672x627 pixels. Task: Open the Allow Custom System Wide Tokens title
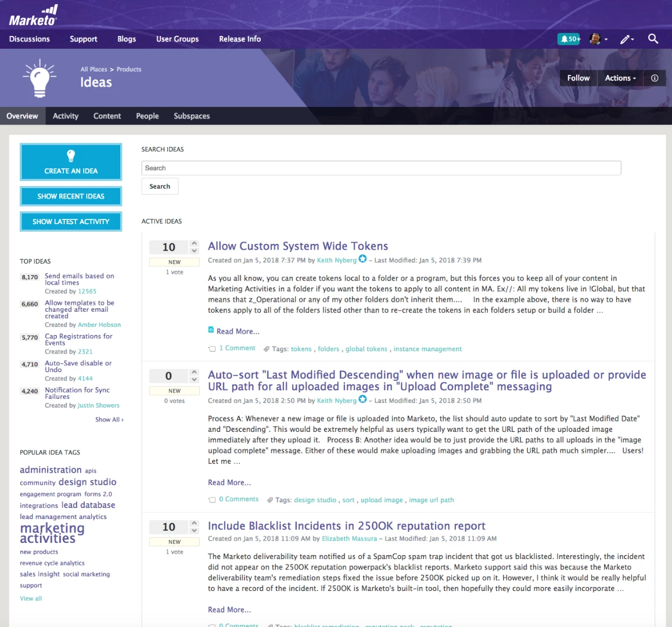pos(298,246)
